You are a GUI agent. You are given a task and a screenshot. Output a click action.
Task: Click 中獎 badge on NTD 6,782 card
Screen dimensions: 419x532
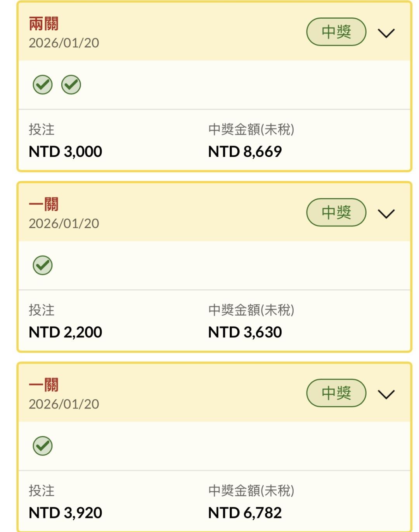tap(336, 393)
